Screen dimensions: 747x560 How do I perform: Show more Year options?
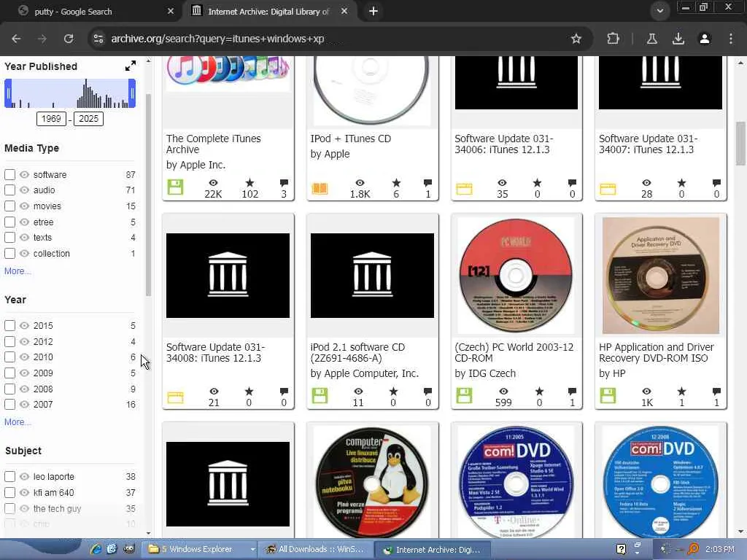(x=18, y=422)
